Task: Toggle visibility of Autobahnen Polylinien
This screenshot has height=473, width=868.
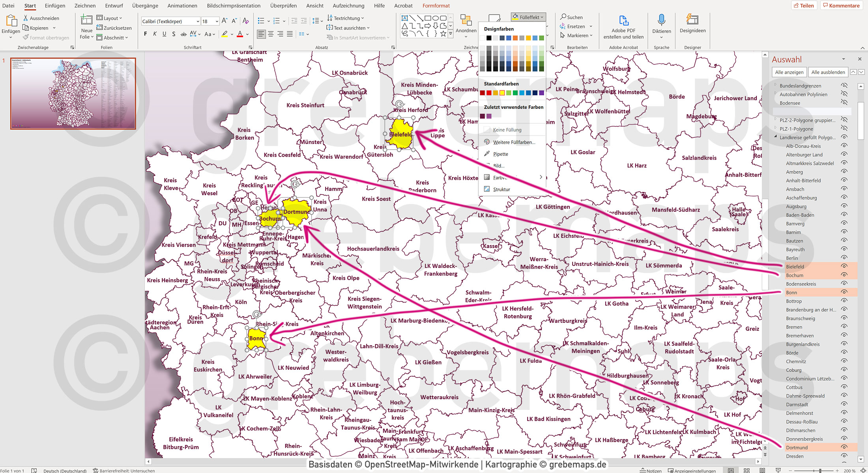Action: click(x=844, y=94)
